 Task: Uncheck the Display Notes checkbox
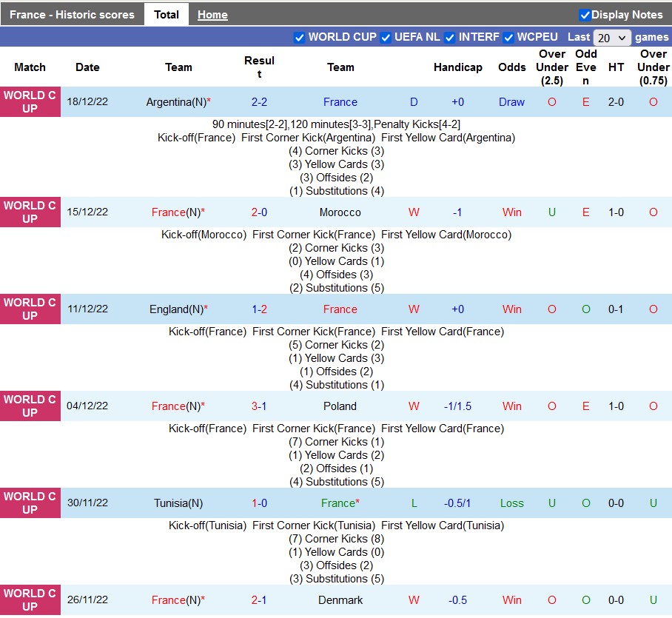pos(585,15)
